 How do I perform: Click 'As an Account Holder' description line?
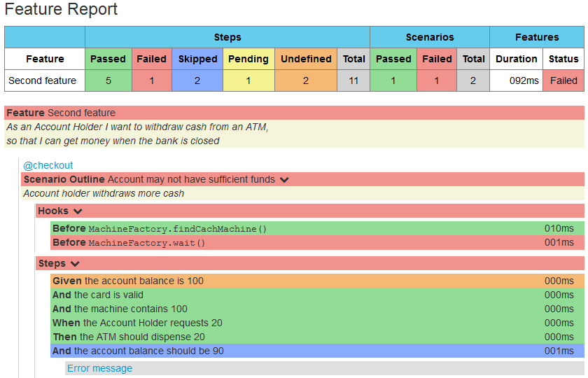(x=137, y=127)
